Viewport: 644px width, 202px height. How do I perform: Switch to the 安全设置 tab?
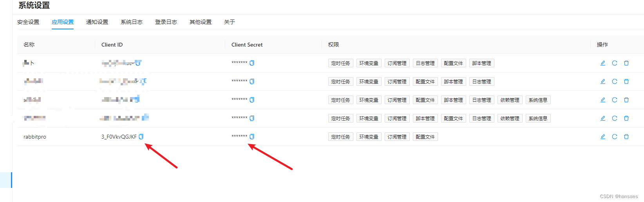28,22
